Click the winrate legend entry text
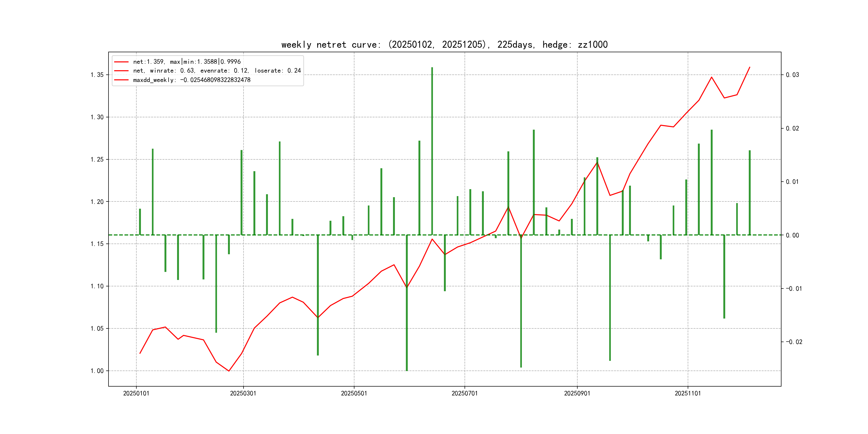The height and width of the screenshot is (434, 868). tap(217, 71)
